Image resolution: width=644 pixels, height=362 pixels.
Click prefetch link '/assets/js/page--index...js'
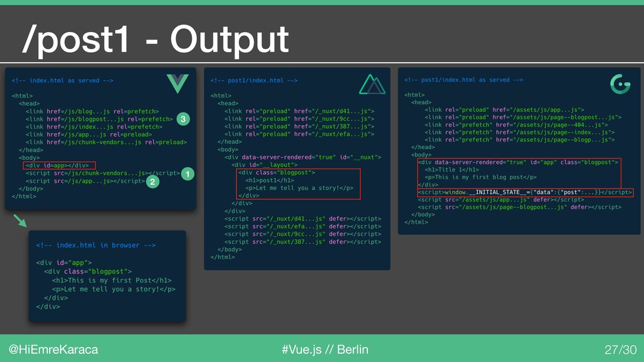click(x=519, y=132)
